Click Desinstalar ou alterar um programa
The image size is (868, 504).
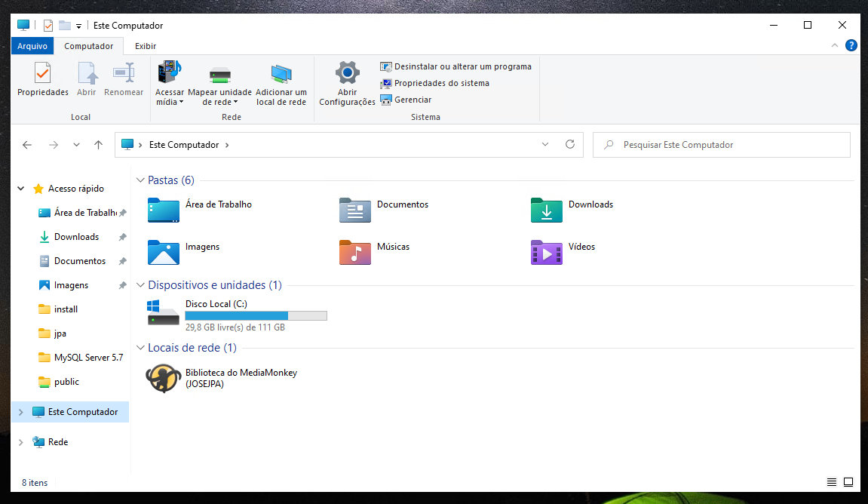(x=455, y=66)
